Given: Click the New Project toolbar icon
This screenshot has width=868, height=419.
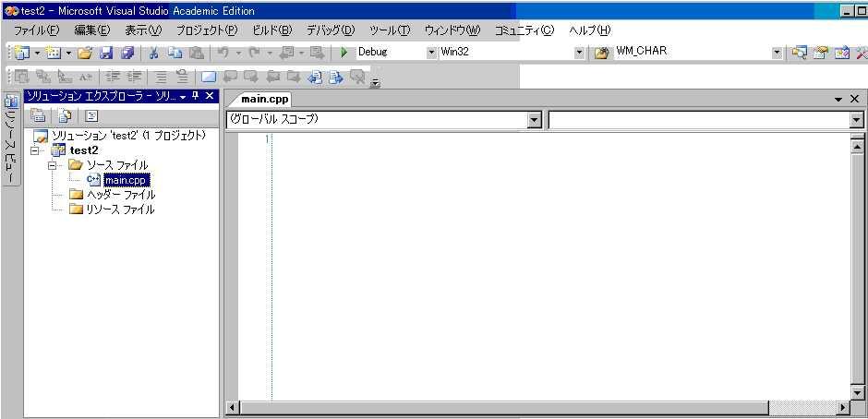Looking at the screenshot, I should click(x=22, y=53).
